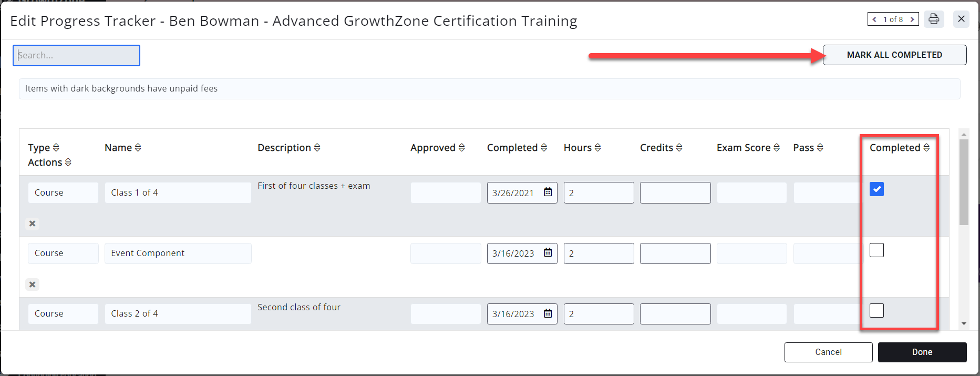
Task: Delete Event Component row using X icon
Action: [x=33, y=284]
